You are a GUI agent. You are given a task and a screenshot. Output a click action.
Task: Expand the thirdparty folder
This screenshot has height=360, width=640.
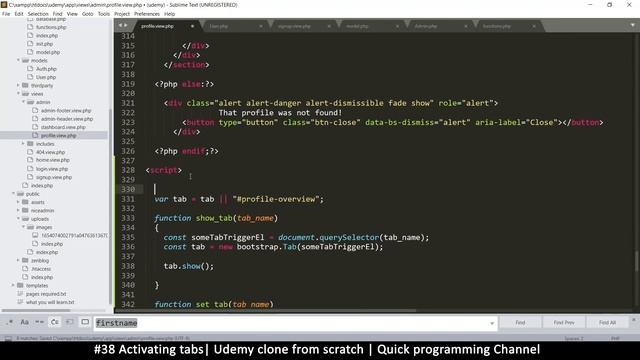tap(18, 85)
